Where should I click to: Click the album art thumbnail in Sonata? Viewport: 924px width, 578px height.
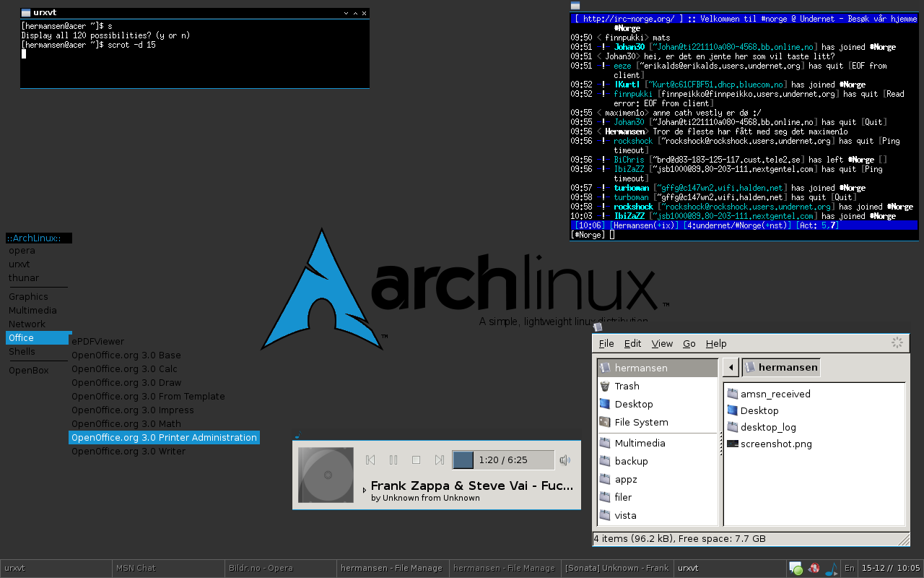[x=326, y=475]
